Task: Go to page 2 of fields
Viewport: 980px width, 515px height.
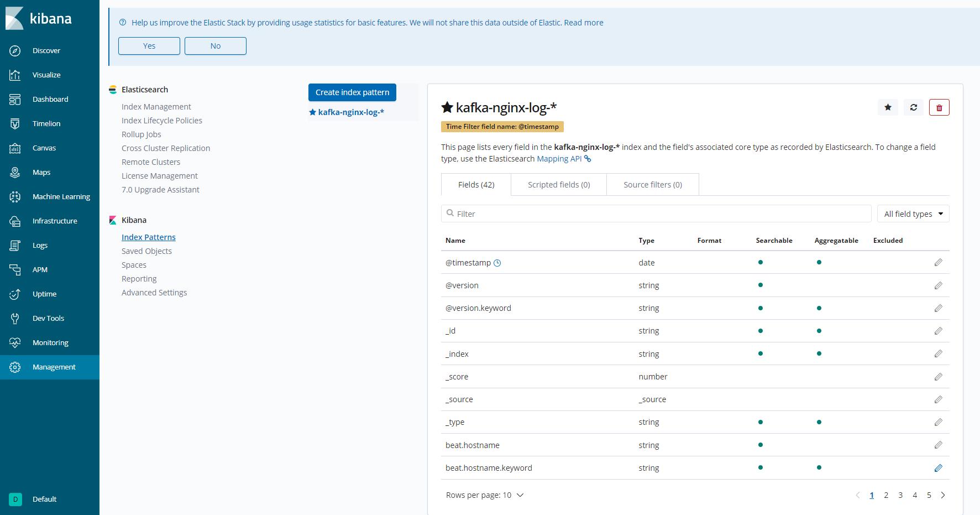Action: click(886, 495)
